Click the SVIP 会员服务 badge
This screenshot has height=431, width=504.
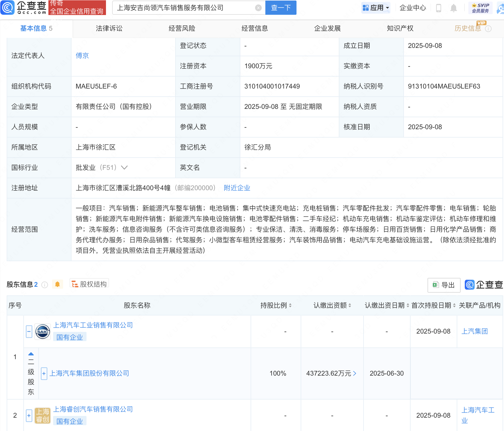pos(480,8)
